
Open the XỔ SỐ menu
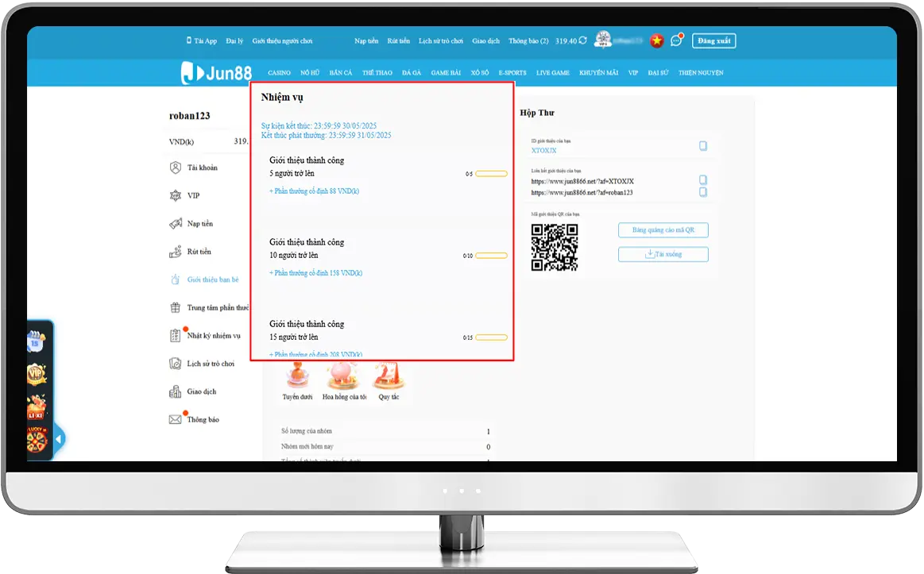(480, 73)
